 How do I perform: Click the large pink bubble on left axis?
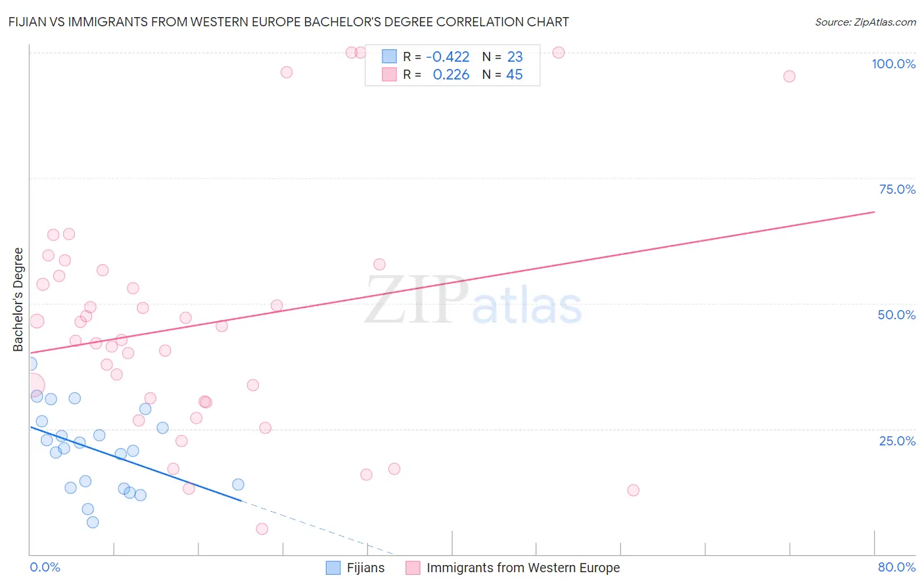coord(33,385)
